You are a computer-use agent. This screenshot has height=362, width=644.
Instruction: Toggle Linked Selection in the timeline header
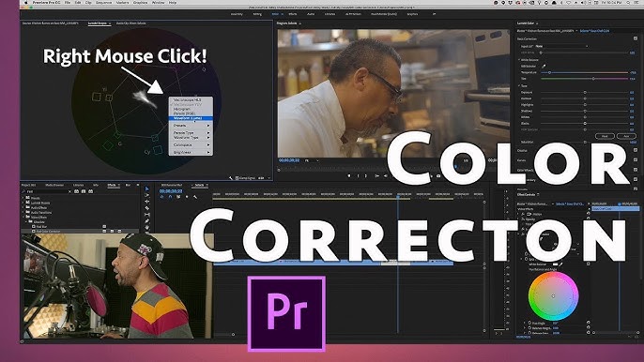click(178, 197)
